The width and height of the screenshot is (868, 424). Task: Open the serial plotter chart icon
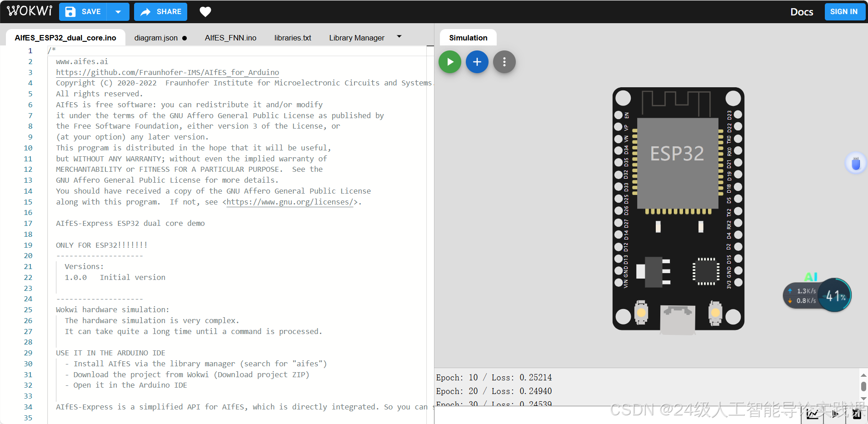pos(813,414)
